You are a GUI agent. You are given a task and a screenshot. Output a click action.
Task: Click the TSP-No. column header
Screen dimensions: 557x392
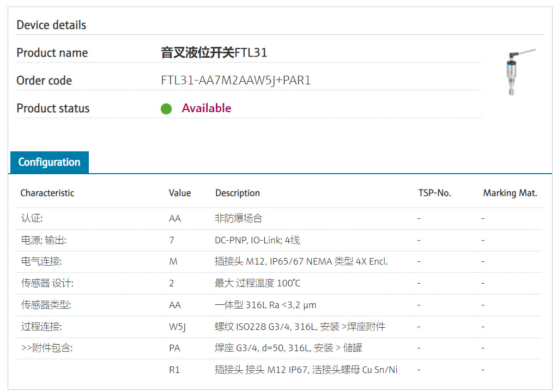434,193
